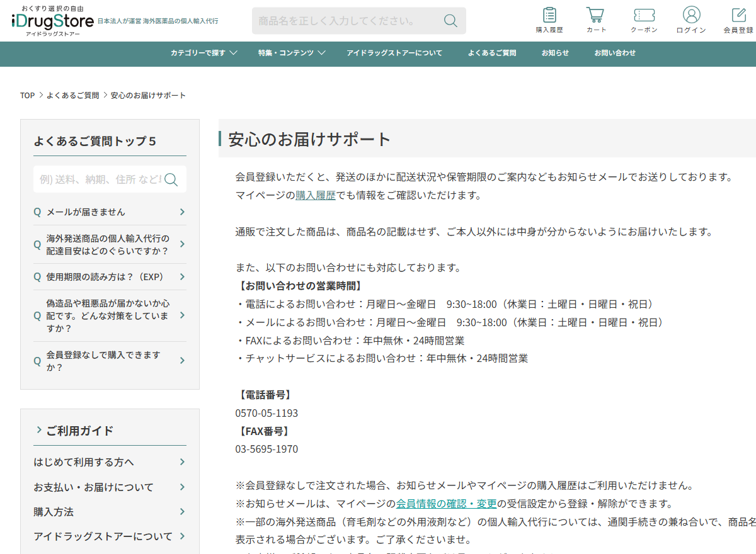Open よくあるご質問 in the nav bar

(x=492, y=53)
